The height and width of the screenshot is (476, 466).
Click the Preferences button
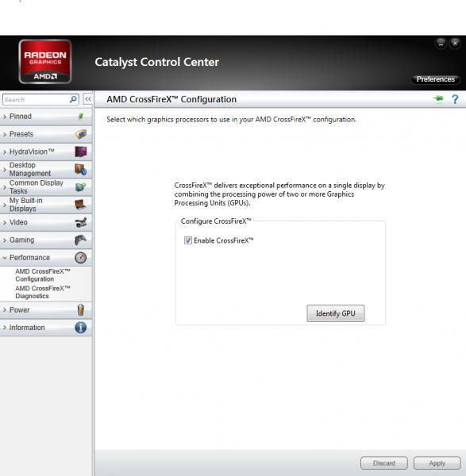[435, 79]
